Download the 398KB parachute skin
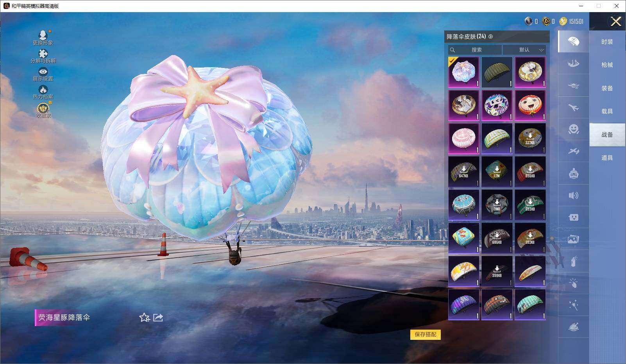This screenshot has height=364, width=626. (497, 271)
